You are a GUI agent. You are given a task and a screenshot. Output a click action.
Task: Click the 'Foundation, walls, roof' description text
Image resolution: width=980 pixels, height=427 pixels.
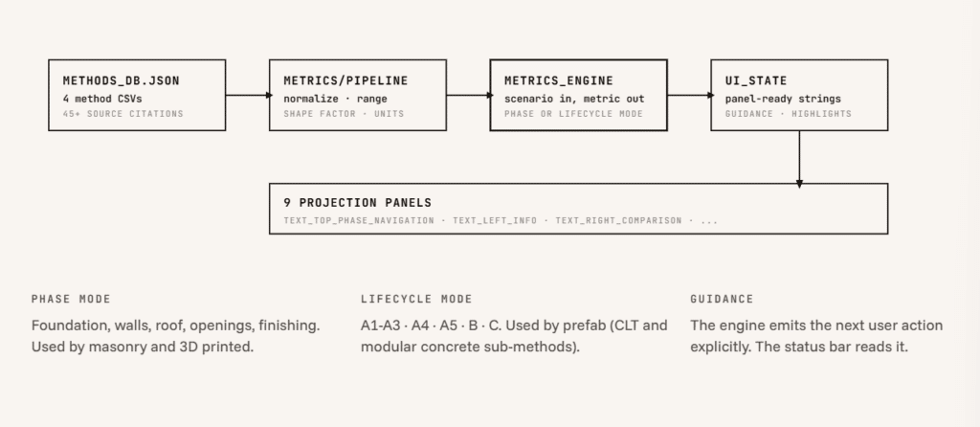coord(176,336)
